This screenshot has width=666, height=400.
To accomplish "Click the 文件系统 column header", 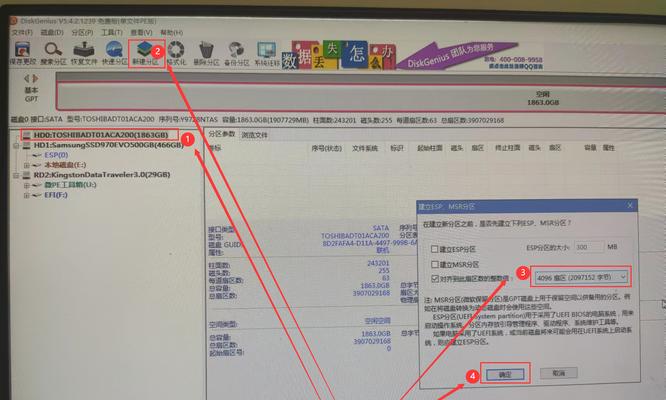I will click(x=365, y=148).
